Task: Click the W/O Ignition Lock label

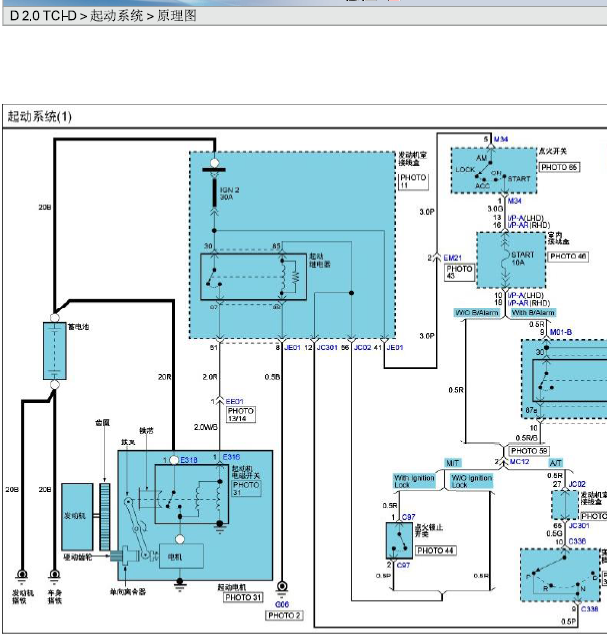Action: pyautogui.click(x=471, y=481)
